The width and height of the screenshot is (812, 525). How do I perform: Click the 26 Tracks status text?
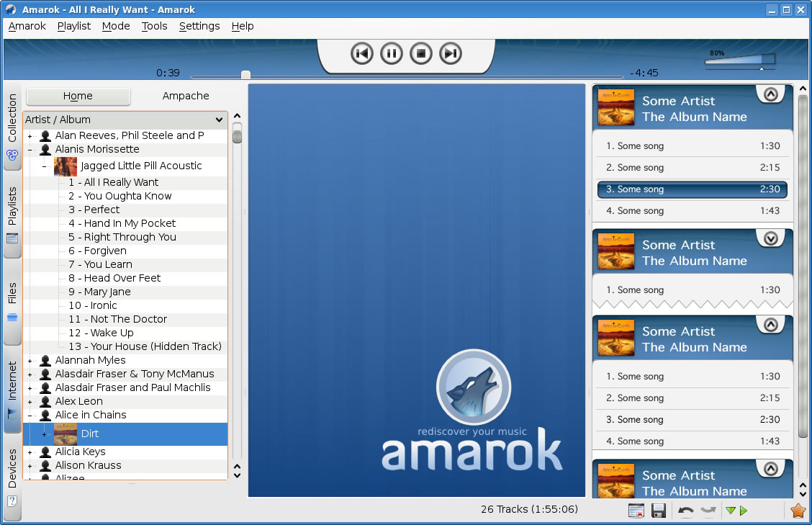[x=529, y=509]
